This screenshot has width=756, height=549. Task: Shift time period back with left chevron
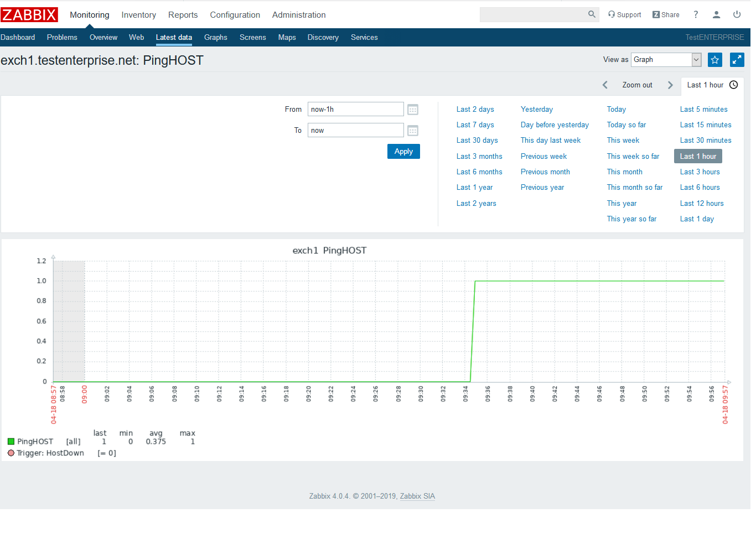pyautogui.click(x=605, y=85)
